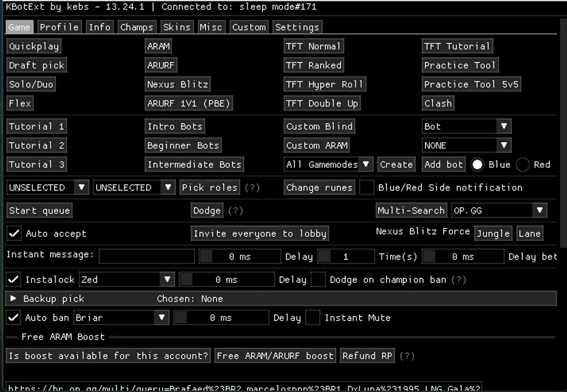Open the Bot difficulty dropdown
The width and height of the screenshot is (567, 392).
pyautogui.click(x=466, y=126)
